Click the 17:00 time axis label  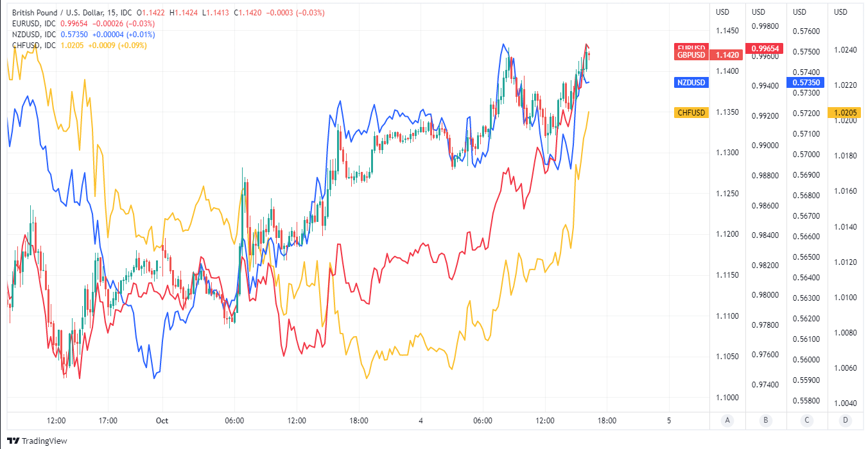(108, 421)
